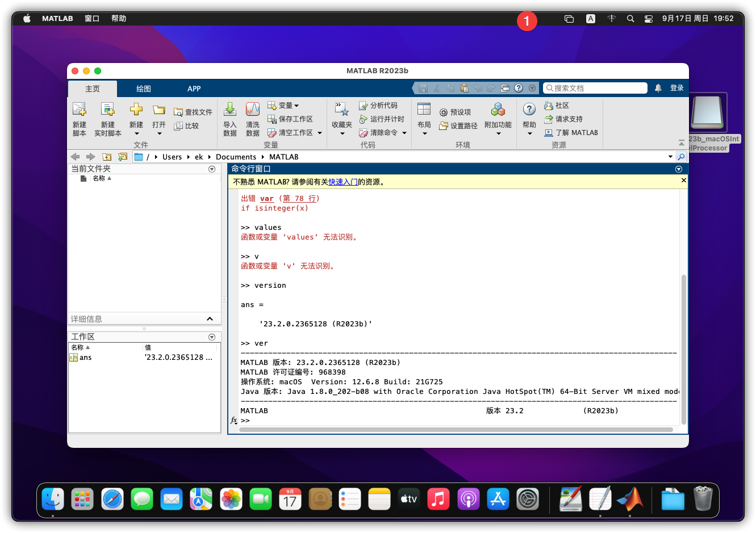Click 保存工作区 (Save Workspace)

click(x=290, y=119)
